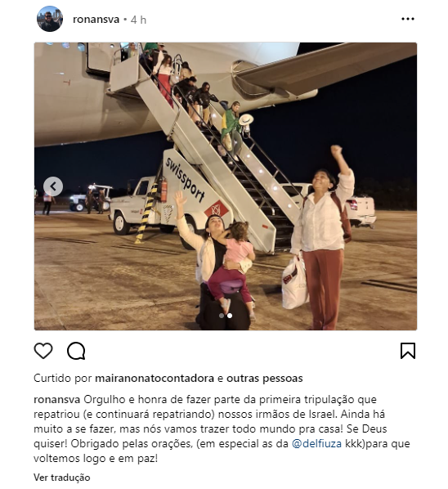Image resolution: width=448 pixels, height=489 pixels.
Task: Open comments via speech bubble icon
Action: (x=76, y=351)
